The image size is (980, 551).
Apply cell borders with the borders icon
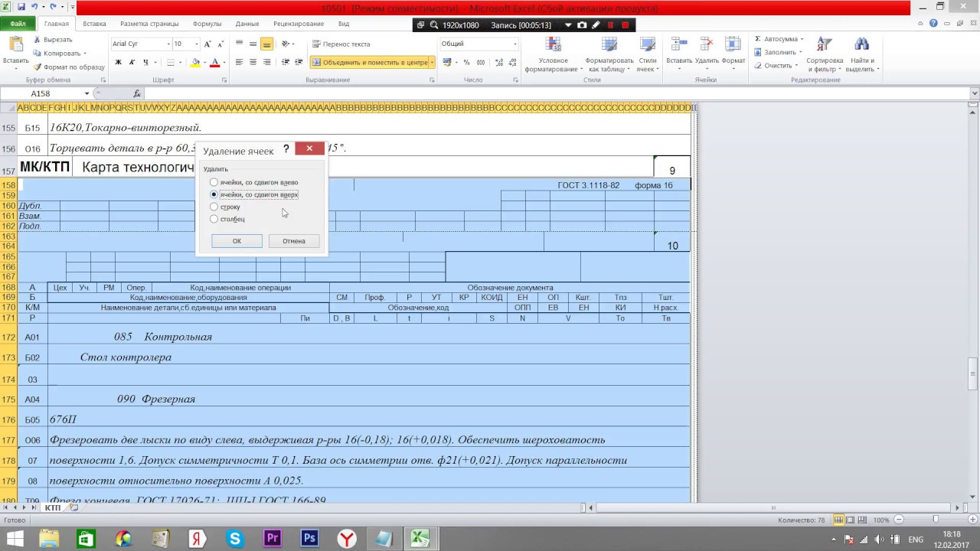(x=171, y=63)
